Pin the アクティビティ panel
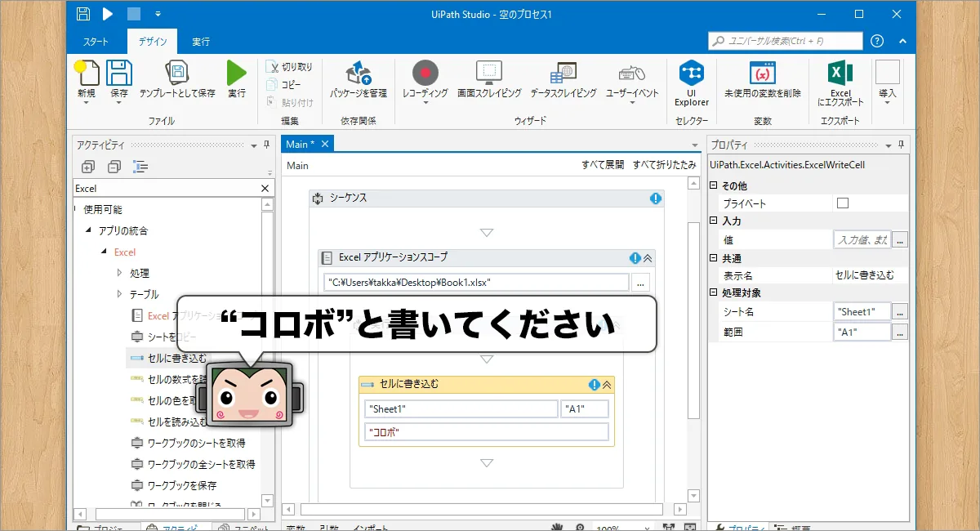980x531 pixels. (266, 145)
